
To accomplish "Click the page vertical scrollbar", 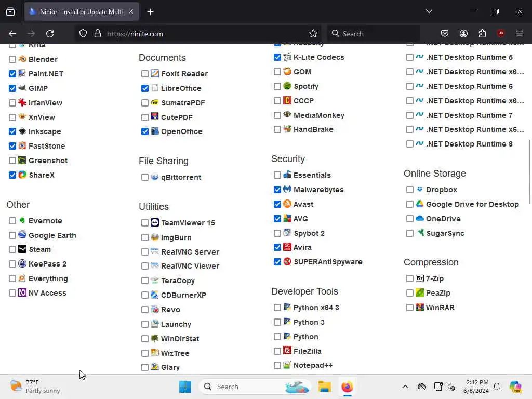I will tap(529, 171).
